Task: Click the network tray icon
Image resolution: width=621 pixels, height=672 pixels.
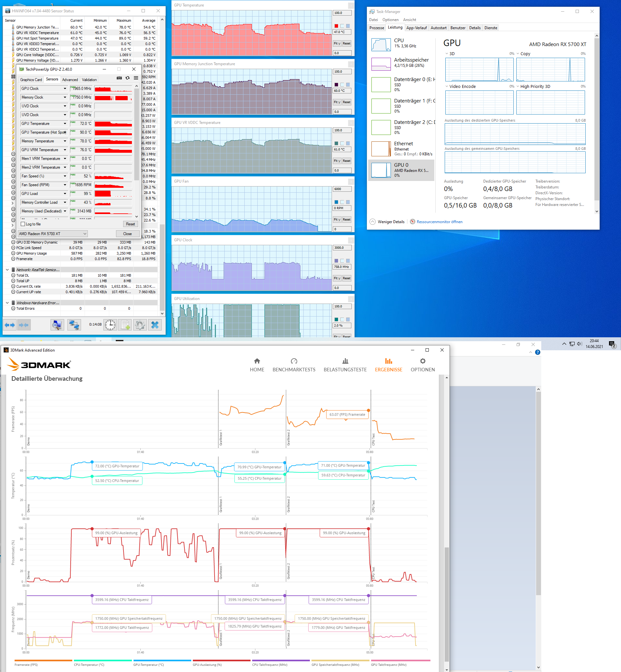Action: [572, 344]
